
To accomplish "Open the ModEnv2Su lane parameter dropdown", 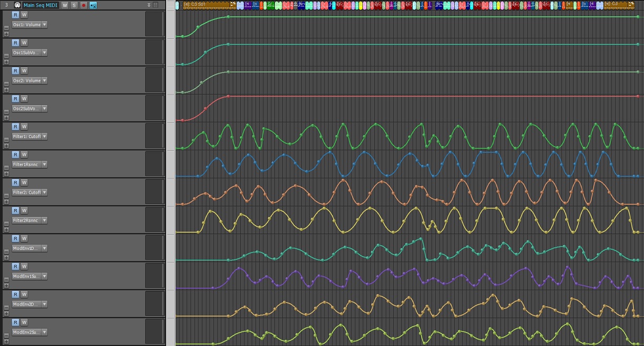I will click(x=44, y=332).
